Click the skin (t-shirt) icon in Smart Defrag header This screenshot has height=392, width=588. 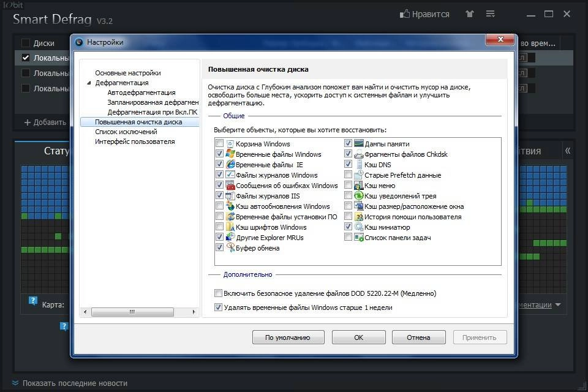470,14
